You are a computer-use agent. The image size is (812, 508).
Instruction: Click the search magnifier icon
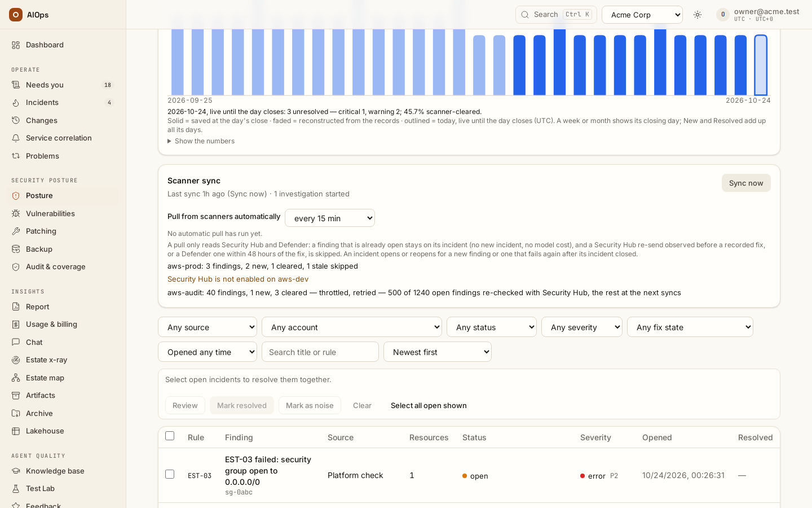pos(525,15)
